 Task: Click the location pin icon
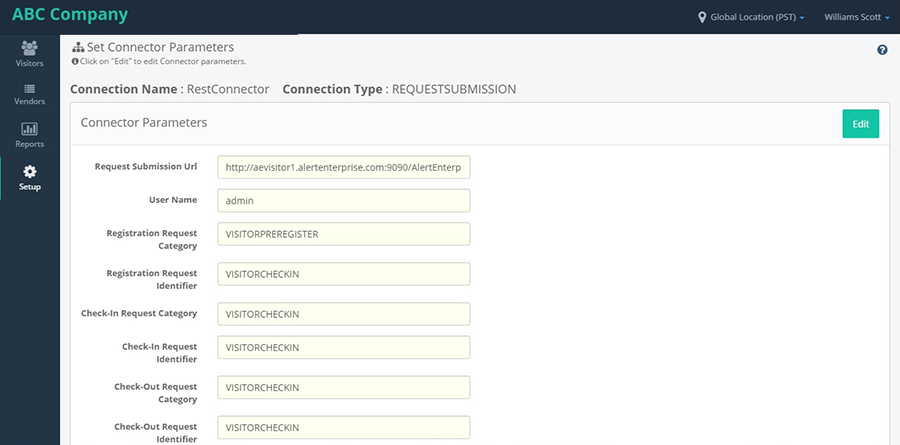[x=701, y=17]
